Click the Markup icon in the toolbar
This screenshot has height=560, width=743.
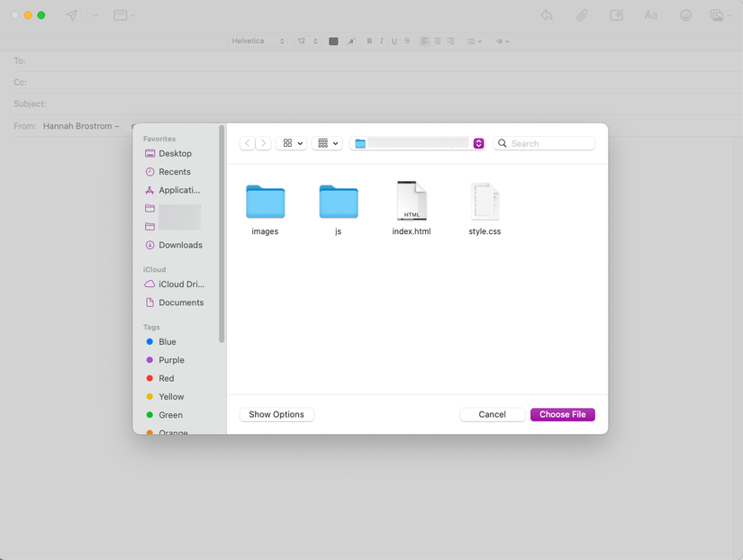click(x=616, y=15)
